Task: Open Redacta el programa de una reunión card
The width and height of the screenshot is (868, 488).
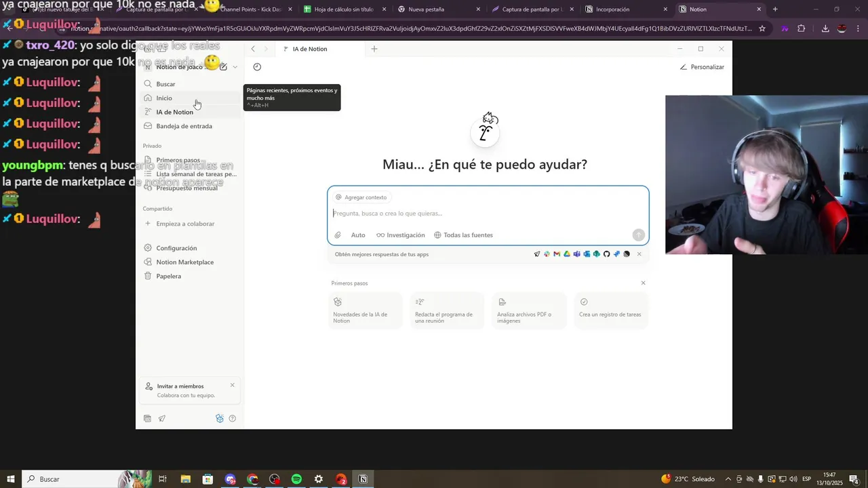Action: [448, 310]
